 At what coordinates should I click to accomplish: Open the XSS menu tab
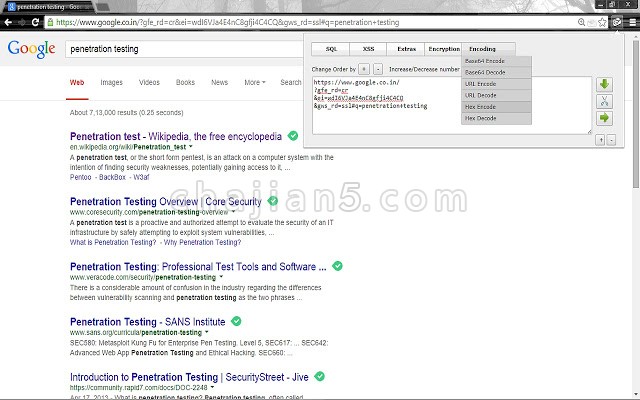pos(368,49)
